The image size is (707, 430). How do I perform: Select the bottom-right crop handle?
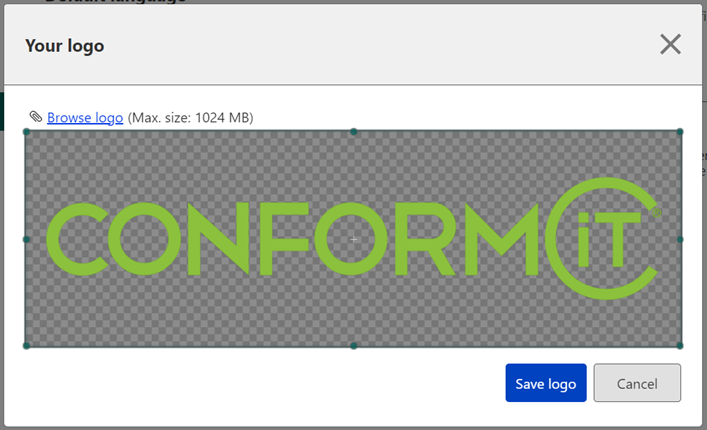(x=680, y=346)
